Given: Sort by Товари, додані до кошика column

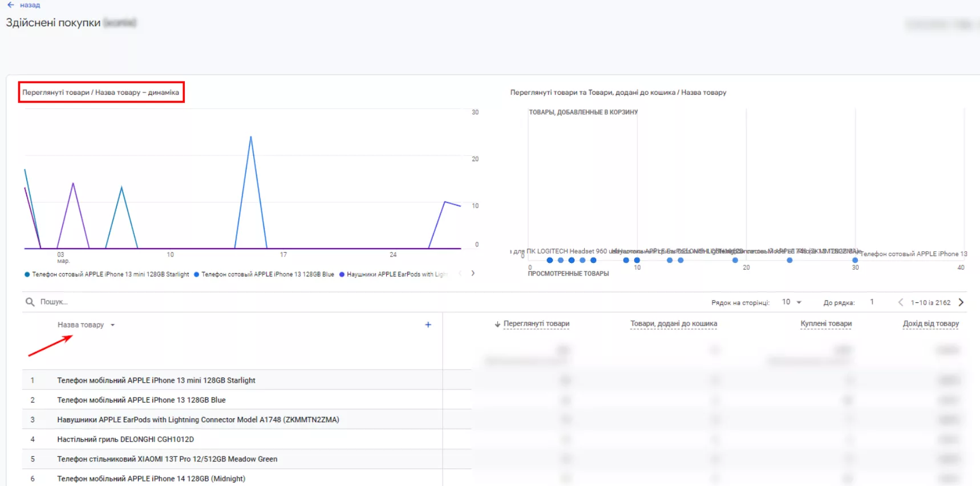Looking at the screenshot, I should tap(674, 323).
